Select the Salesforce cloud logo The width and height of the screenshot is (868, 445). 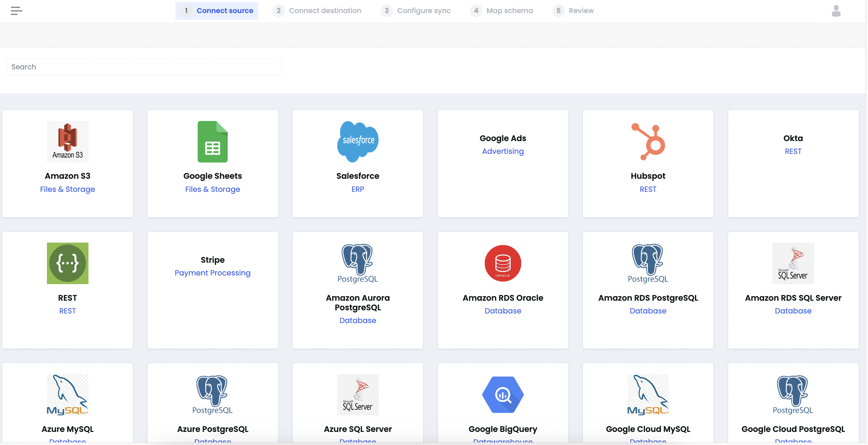click(358, 141)
